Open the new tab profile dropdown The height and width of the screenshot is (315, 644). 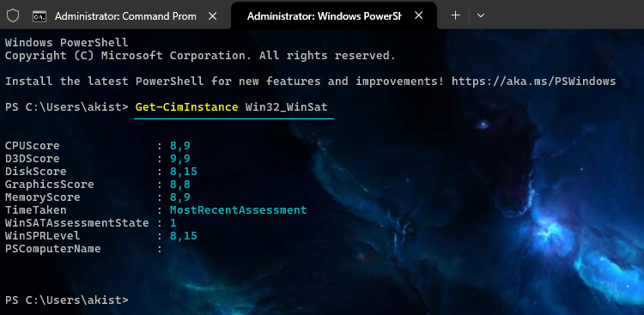tap(481, 15)
